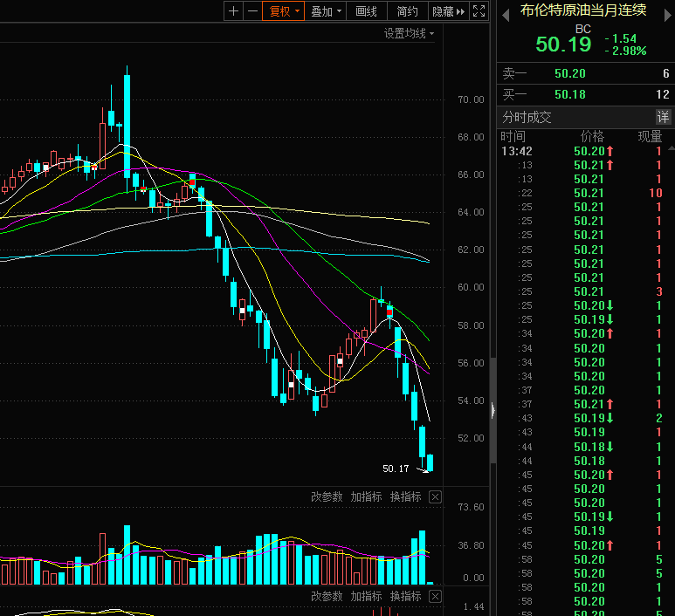Click the 50.17 low price label

coord(396,469)
